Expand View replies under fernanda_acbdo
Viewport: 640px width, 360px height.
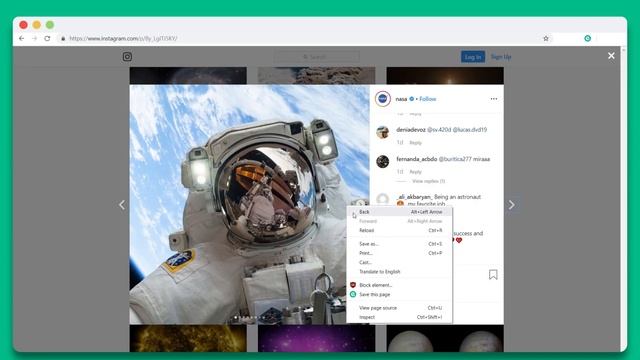pyautogui.click(x=429, y=181)
